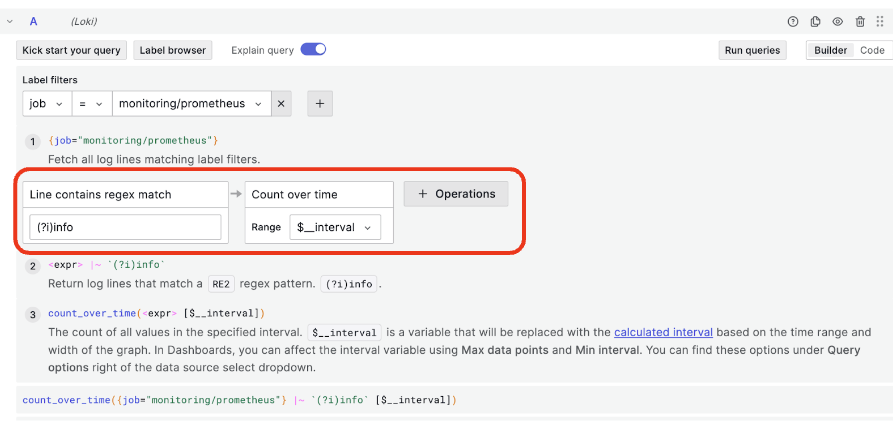This screenshot has height=429, width=893.
Task: Open the query help icon
Action: [x=793, y=21]
